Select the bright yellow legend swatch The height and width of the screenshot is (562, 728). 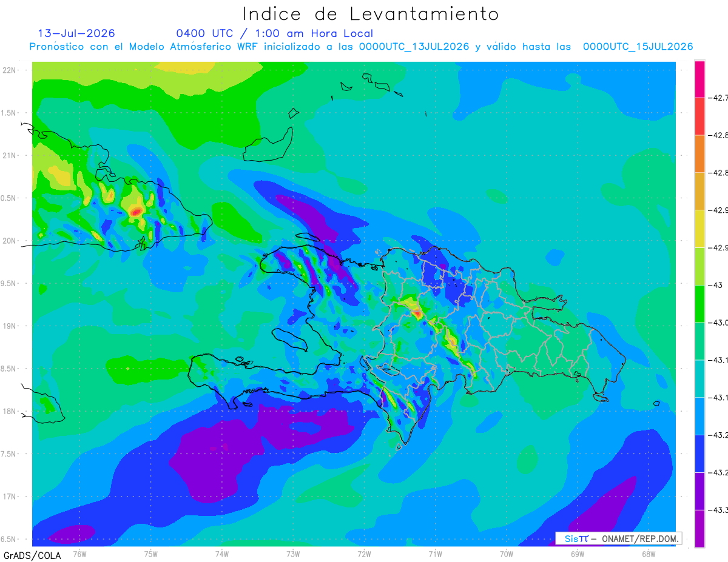(x=699, y=229)
